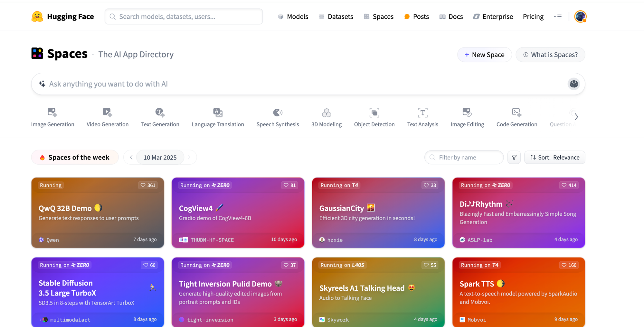Open the tight-inversion author link
Screen dimensions: 644x327
[206, 320]
